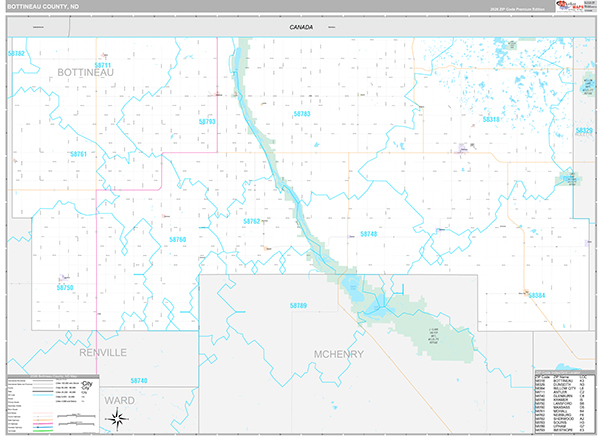Viewport: 600px width, 436px height.
Task: Select ZIP code 58782 label
Action: (15, 53)
